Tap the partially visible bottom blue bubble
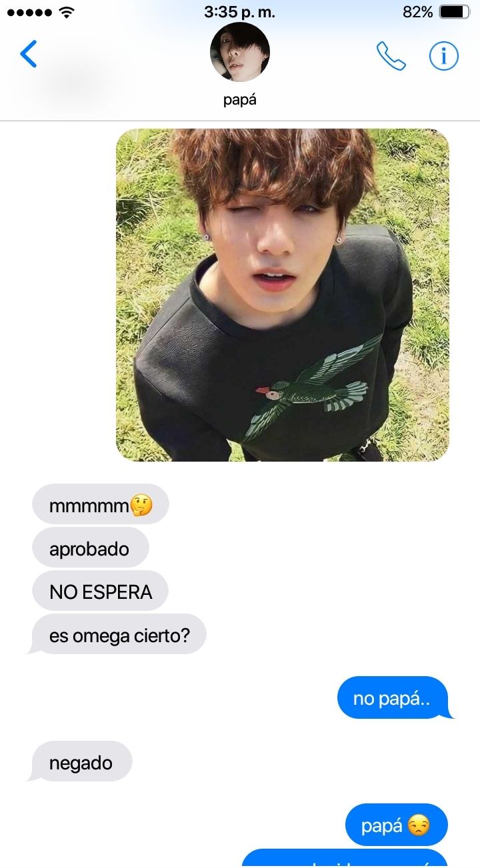The image size is (480, 868). click(344, 859)
